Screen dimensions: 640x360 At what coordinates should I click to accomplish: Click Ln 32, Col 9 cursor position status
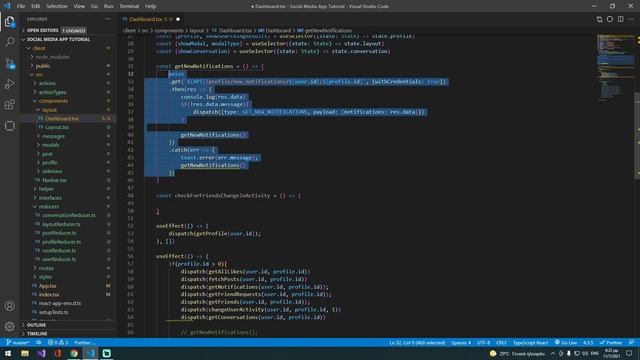tap(417, 342)
